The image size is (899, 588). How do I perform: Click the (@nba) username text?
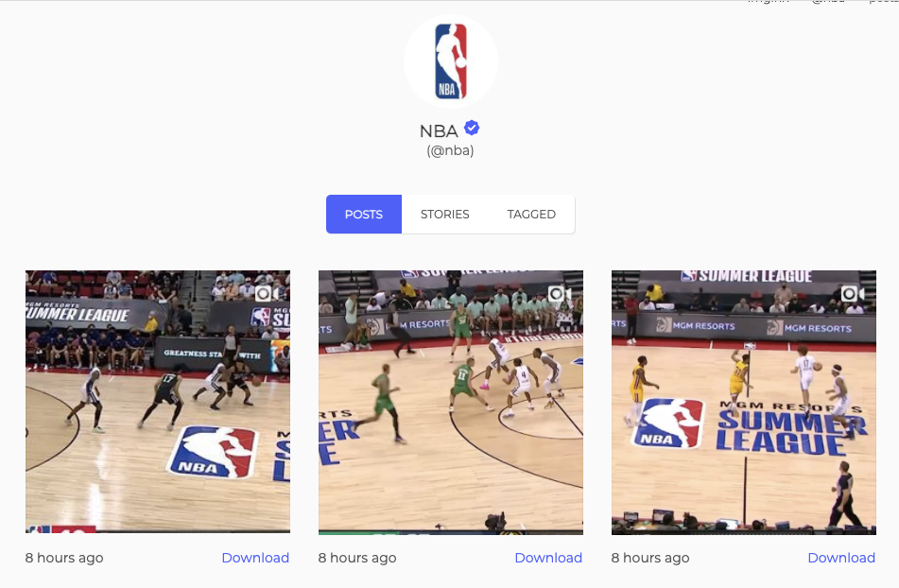click(x=450, y=150)
